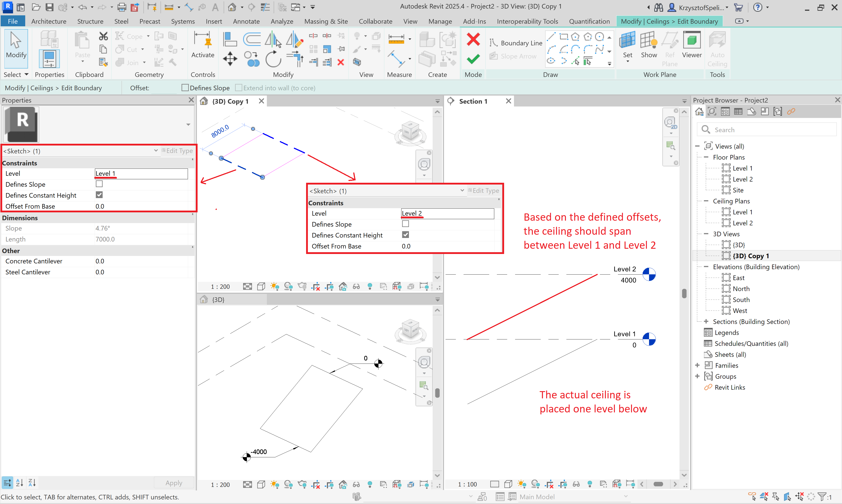Viewport: 842px width, 504px height.
Task: Click the Boundary Line button
Action: pos(516,43)
